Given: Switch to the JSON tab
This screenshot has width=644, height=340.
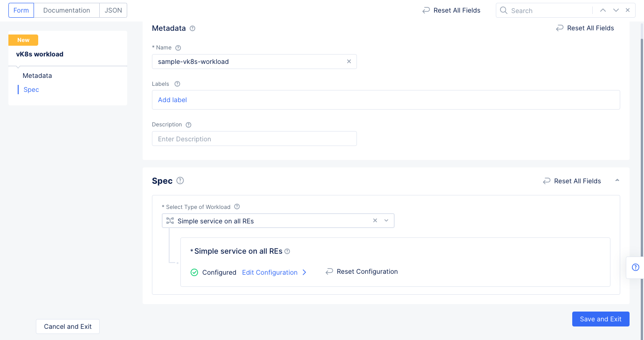Looking at the screenshot, I should pyautogui.click(x=113, y=10).
